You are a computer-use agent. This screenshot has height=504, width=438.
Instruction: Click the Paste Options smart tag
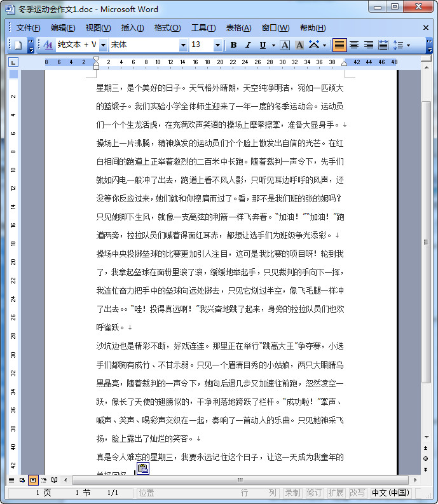[143, 469]
